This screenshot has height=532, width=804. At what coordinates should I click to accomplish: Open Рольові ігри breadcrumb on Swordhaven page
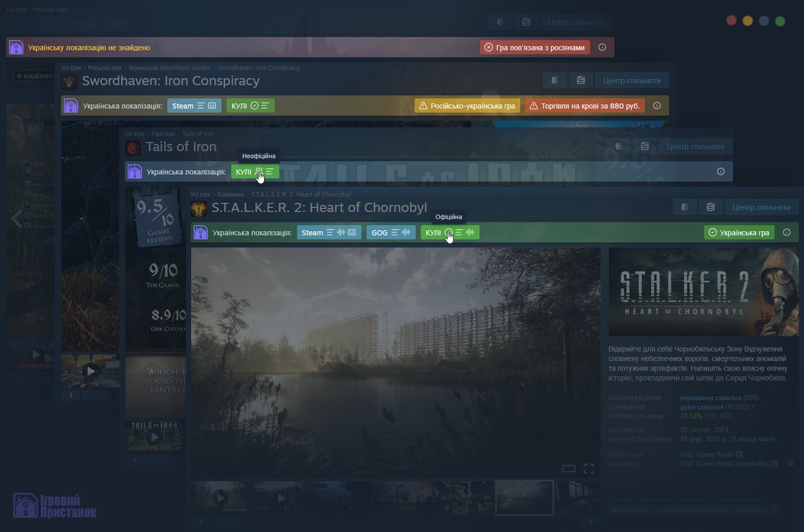coord(105,68)
